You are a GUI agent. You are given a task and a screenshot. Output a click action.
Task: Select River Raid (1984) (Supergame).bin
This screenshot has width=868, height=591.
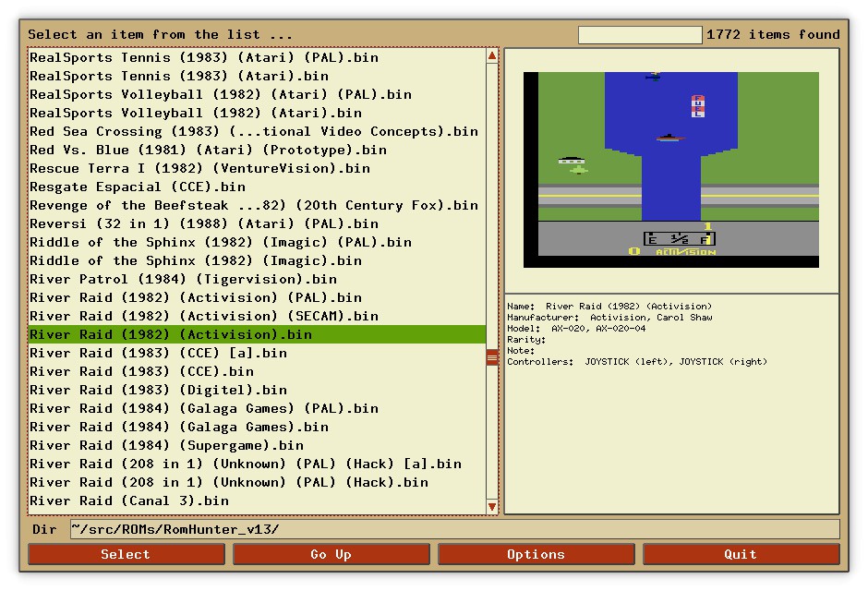coord(257,445)
